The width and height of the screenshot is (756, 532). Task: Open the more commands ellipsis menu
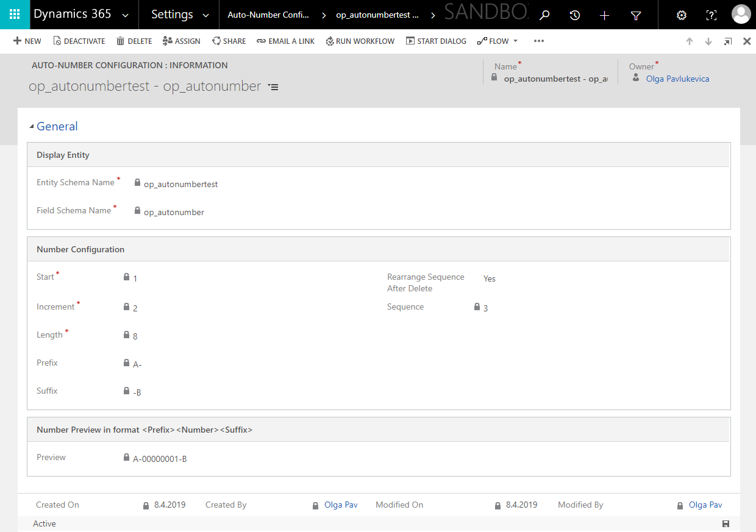pos(538,41)
